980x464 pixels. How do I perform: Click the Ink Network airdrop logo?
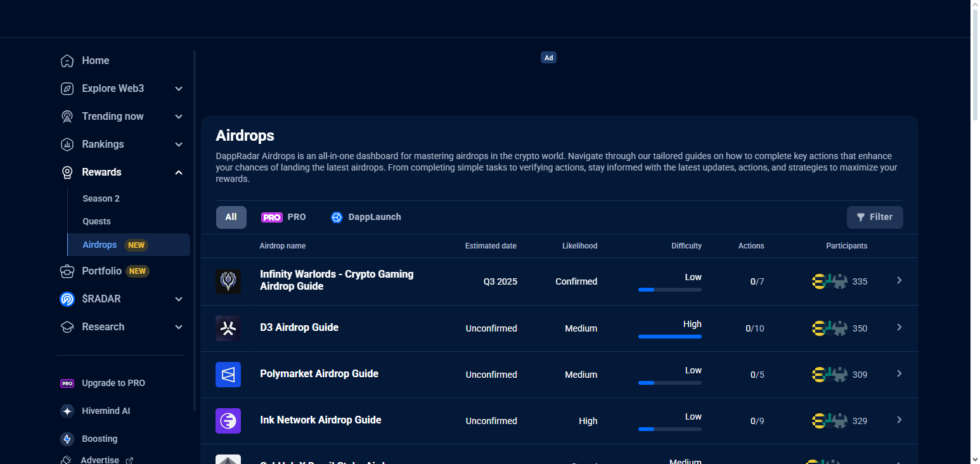(228, 420)
